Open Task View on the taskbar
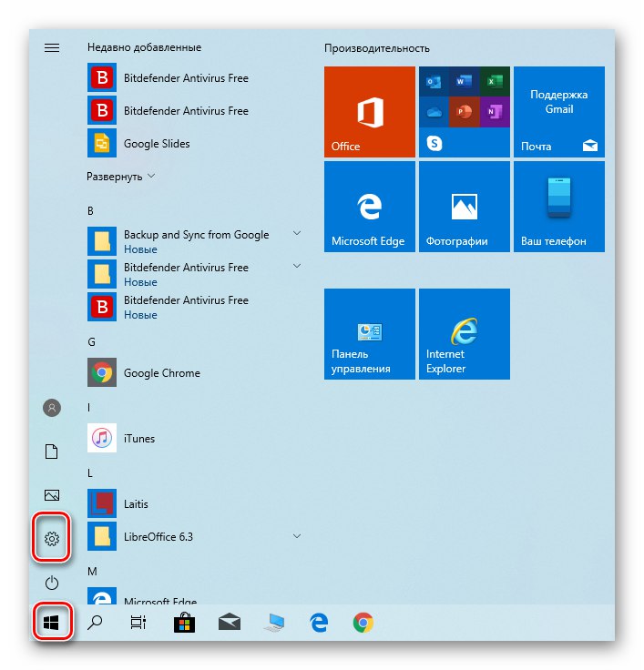644x670 pixels. (138, 623)
